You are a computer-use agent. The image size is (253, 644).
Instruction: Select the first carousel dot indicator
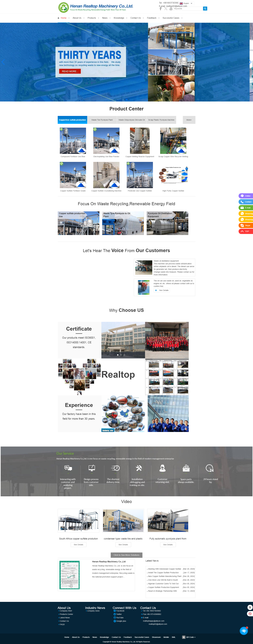click(118, 355)
